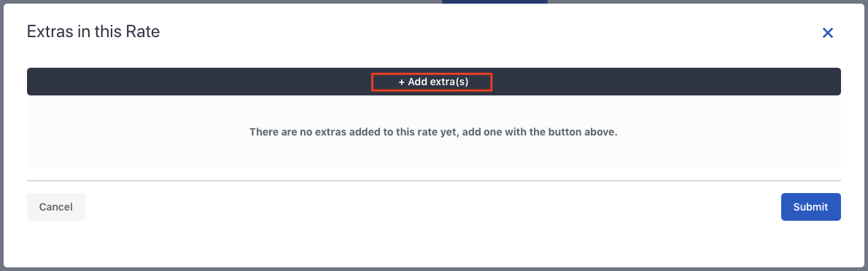868x271 pixels.
Task: Submit the extras for this rate
Action: pos(810,207)
